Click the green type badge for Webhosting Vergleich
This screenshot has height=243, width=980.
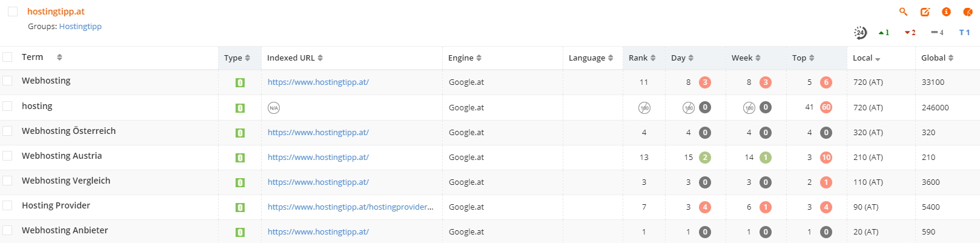(x=240, y=182)
